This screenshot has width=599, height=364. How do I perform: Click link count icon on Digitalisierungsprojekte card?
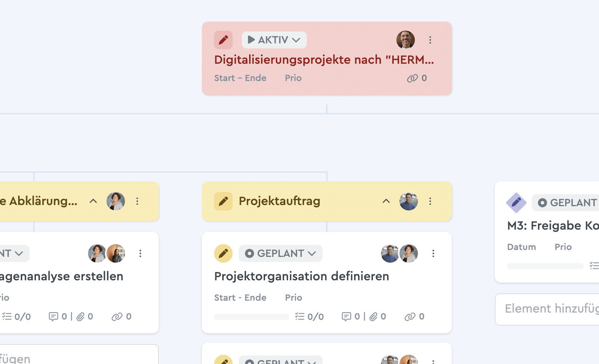(x=412, y=78)
